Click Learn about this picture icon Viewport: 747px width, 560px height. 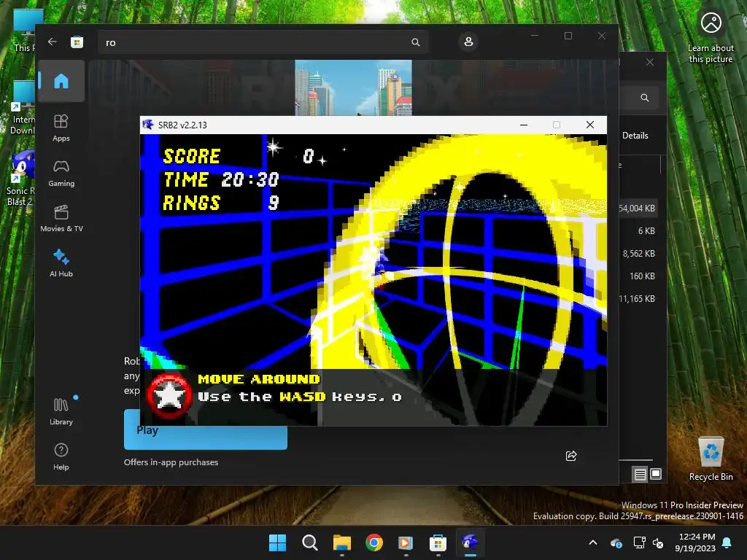pyautogui.click(x=711, y=37)
